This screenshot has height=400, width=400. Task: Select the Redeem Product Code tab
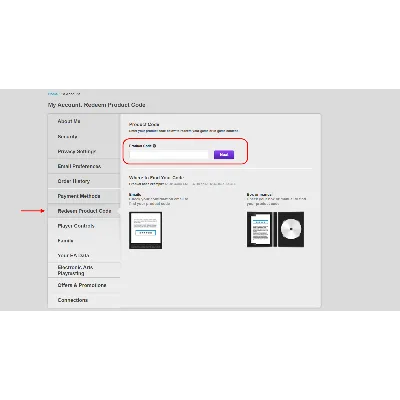(84, 211)
